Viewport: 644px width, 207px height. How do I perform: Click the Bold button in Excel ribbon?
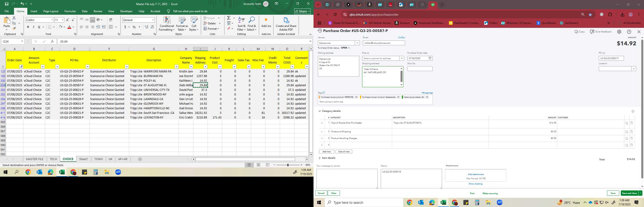click(28, 27)
